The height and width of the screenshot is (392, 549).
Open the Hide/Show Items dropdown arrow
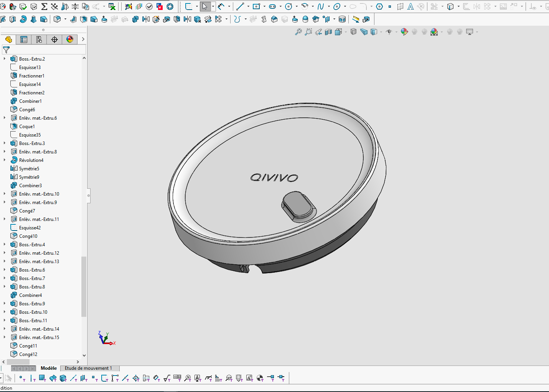click(x=396, y=32)
